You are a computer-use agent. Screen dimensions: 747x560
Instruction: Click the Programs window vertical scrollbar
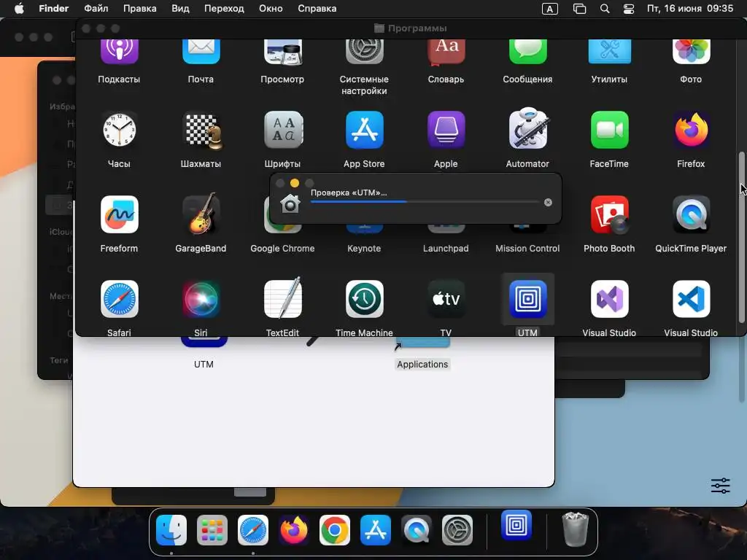click(x=741, y=237)
